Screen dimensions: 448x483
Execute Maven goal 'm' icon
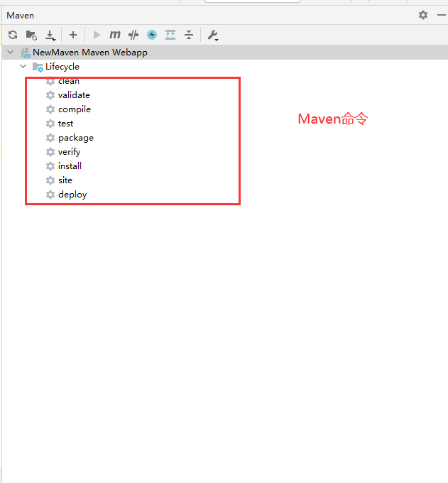click(x=115, y=35)
